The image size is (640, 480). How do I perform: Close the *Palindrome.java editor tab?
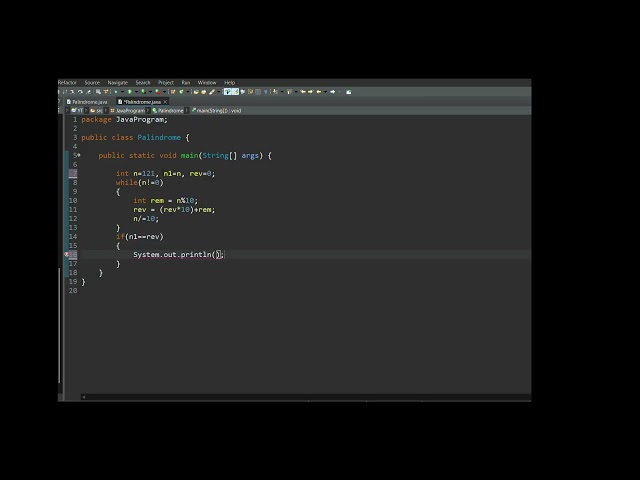click(x=165, y=102)
